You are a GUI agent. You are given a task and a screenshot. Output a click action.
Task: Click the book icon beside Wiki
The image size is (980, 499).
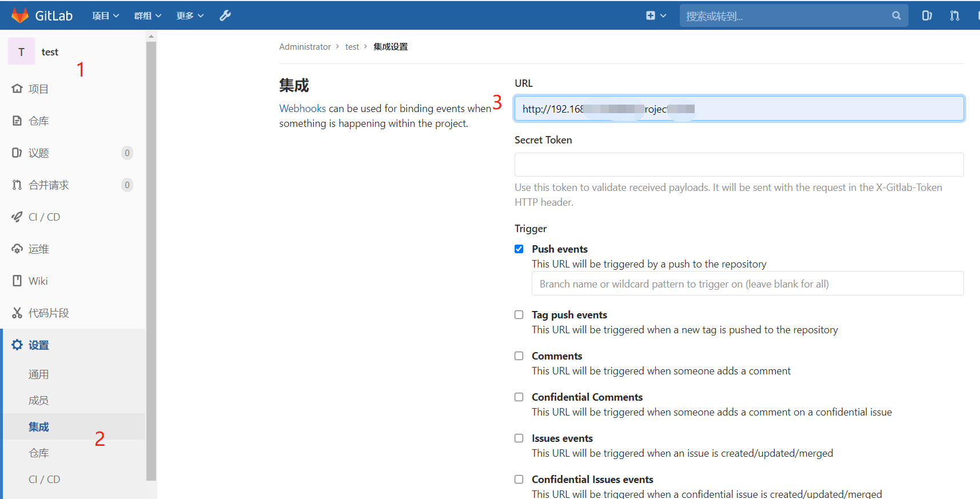[17, 281]
